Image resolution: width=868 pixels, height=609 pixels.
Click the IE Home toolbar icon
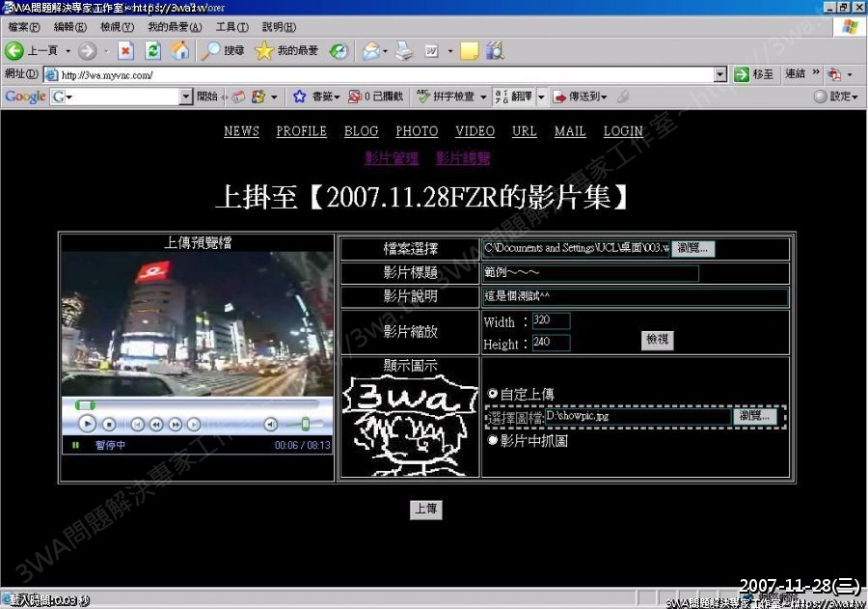point(179,51)
